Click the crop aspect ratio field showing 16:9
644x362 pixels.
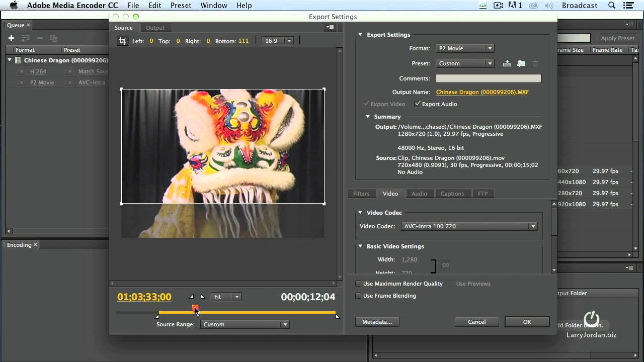pos(277,41)
